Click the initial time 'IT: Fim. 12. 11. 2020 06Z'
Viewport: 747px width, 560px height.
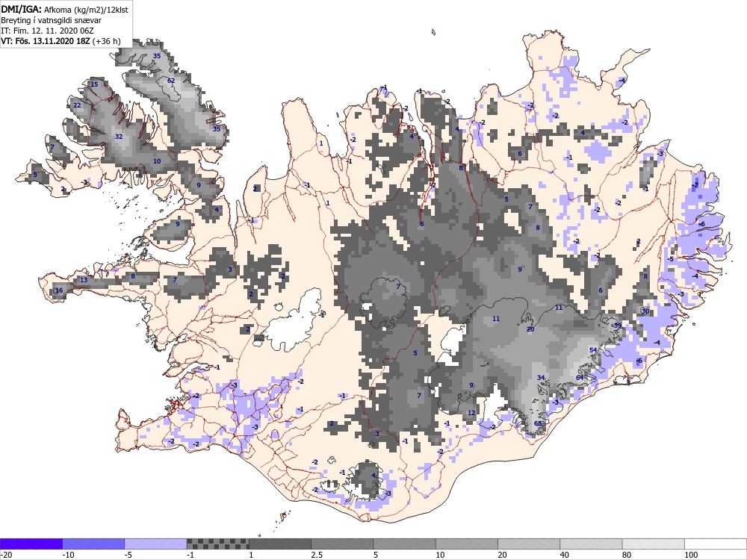pos(48,31)
